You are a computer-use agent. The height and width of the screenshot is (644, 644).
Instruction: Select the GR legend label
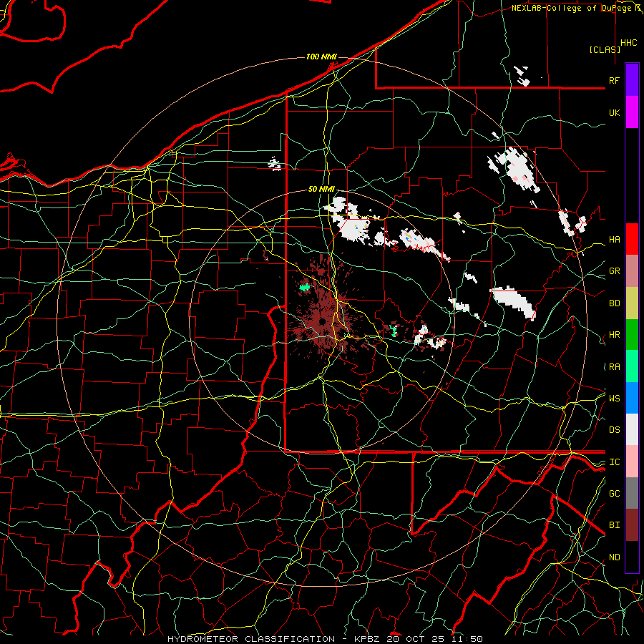[614, 271]
